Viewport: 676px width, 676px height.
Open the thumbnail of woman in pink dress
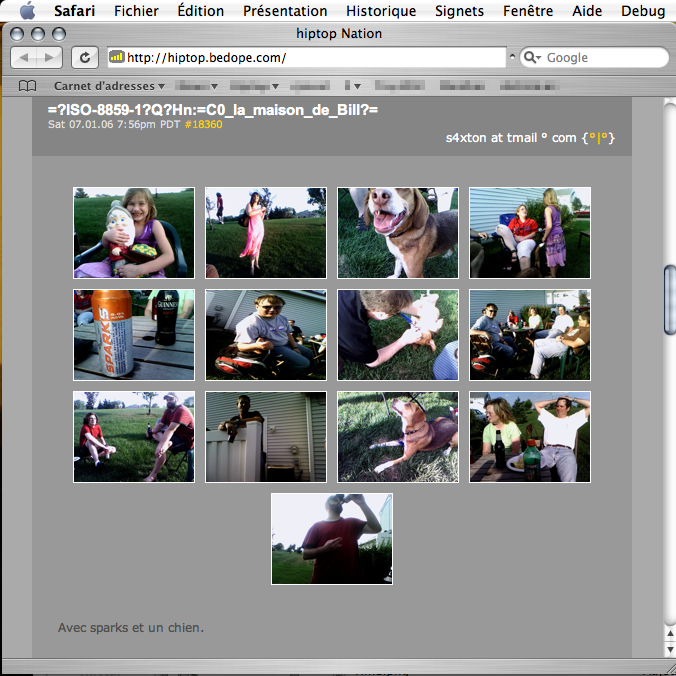(266, 233)
